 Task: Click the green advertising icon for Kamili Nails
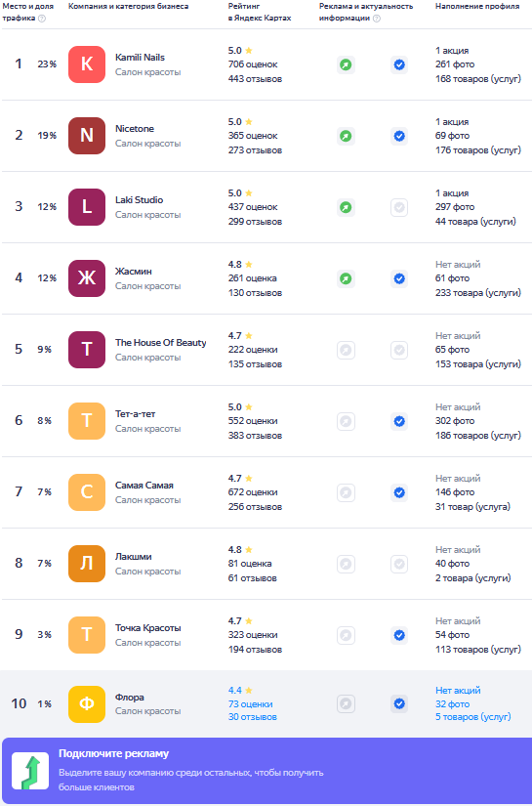click(347, 64)
